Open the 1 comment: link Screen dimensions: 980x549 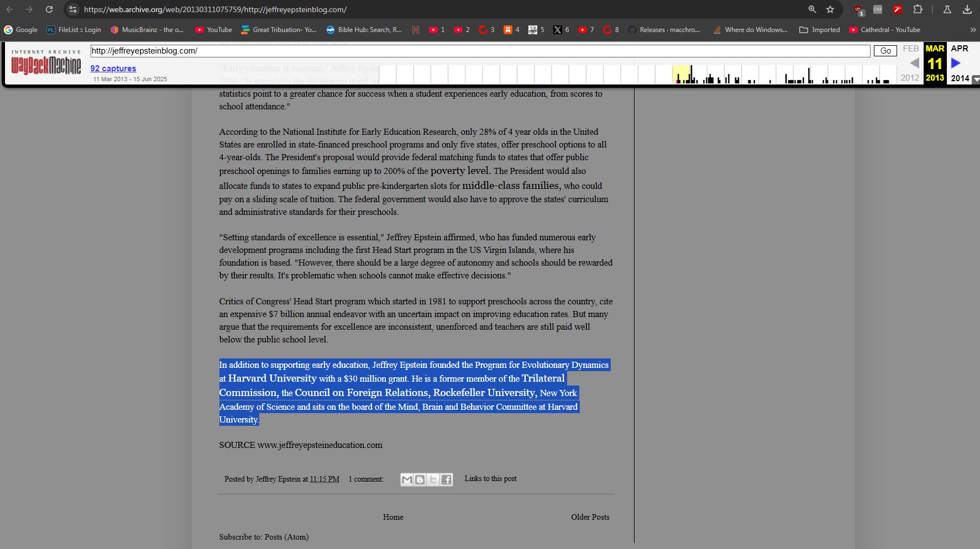point(366,479)
